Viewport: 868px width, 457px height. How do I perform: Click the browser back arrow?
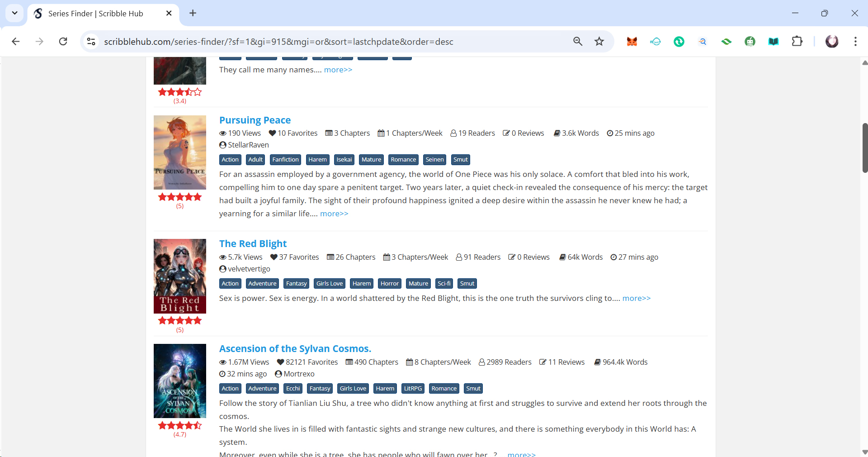16,42
